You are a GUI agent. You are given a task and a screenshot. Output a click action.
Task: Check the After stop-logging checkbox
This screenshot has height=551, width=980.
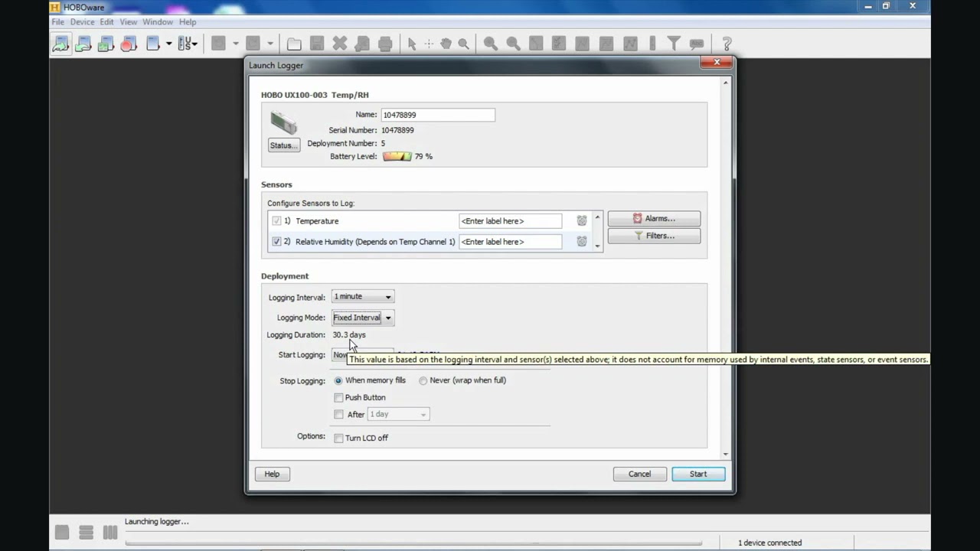coord(338,415)
